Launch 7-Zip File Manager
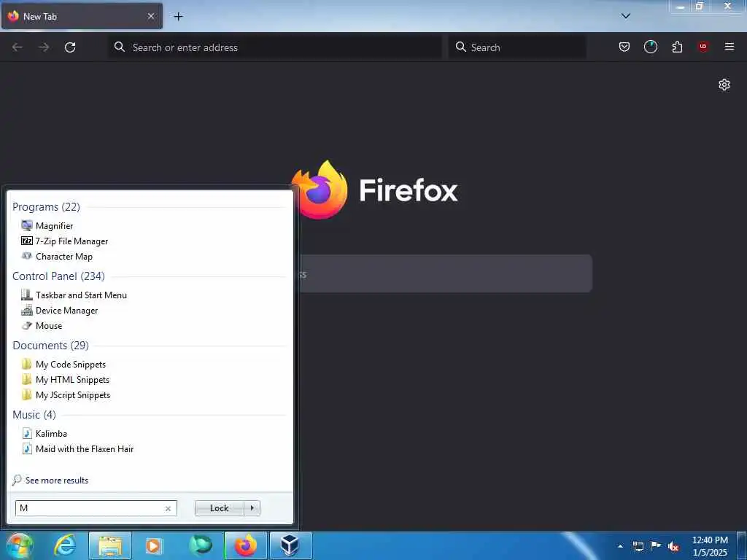 (65, 241)
